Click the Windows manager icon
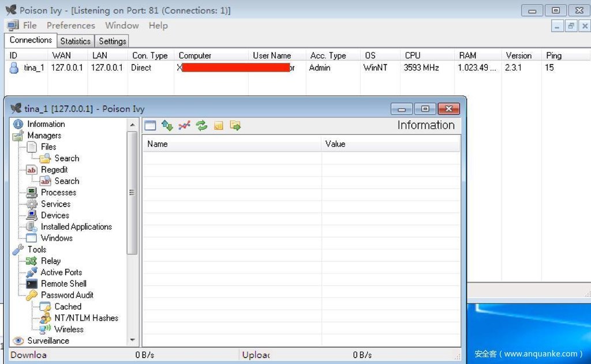This screenshot has width=591, height=364. click(x=32, y=238)
